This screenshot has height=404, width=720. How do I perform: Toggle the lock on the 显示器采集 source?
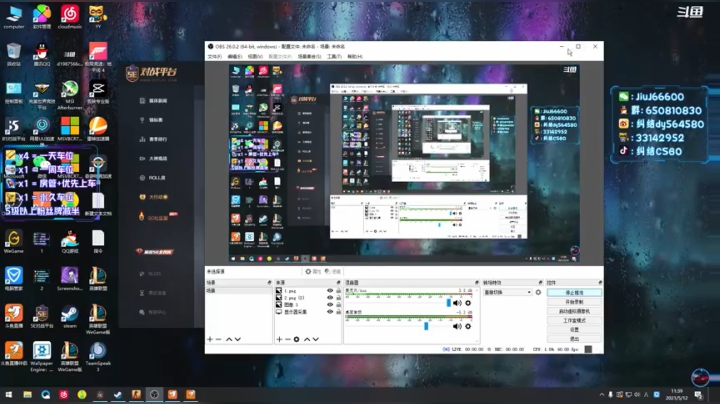coord(338,312)
